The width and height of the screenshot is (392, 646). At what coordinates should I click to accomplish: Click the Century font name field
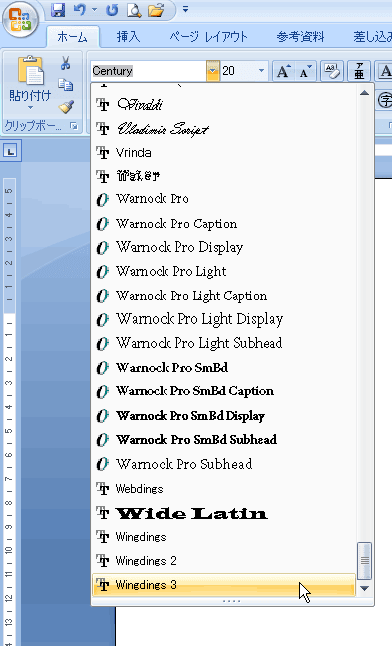click(x=148, y=71)
